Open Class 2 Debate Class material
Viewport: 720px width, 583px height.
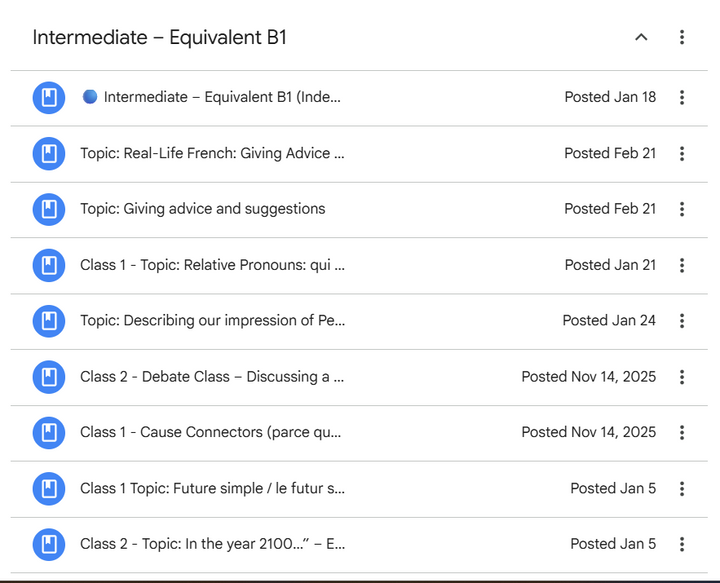pyautogui.click(x=212, y=377)
